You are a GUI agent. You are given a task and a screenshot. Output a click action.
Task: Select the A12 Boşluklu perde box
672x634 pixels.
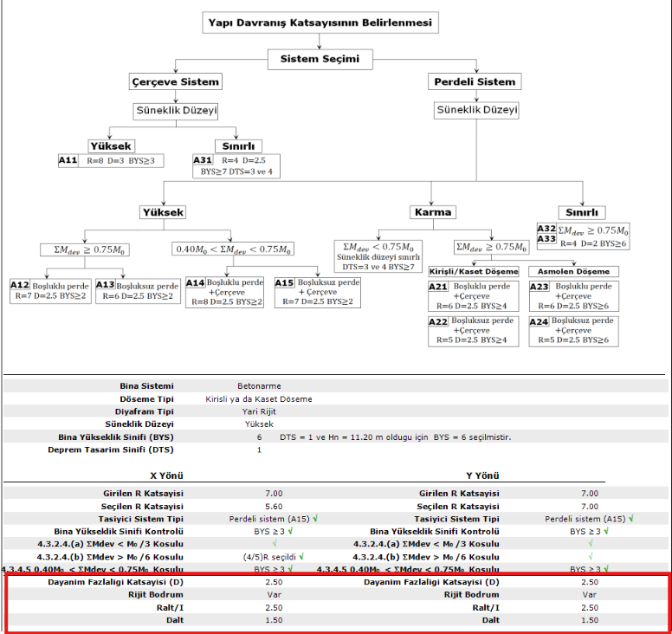(50, 291)
